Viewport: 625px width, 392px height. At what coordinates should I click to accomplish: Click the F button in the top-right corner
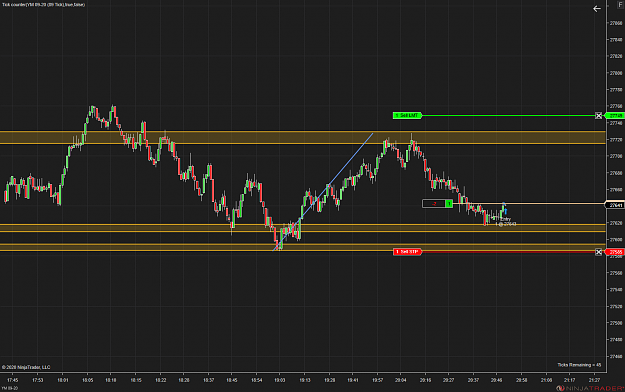click(620, 4)
